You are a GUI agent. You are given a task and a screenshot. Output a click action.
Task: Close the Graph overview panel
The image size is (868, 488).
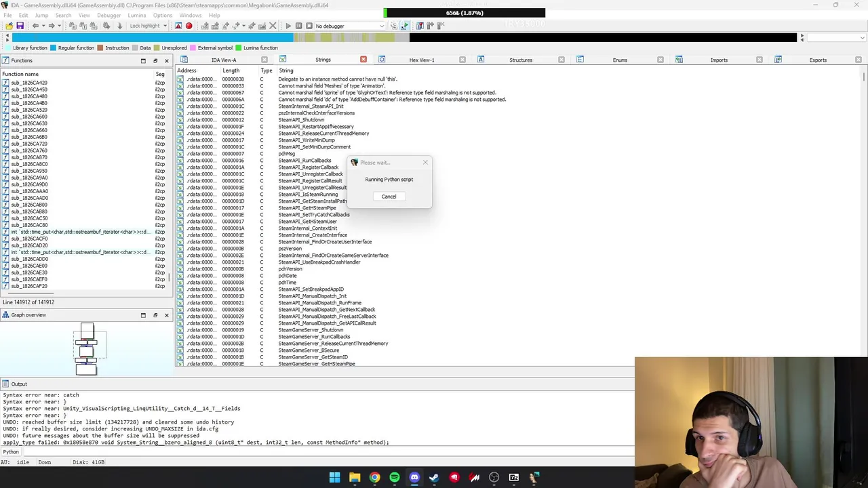coord(167,315)
